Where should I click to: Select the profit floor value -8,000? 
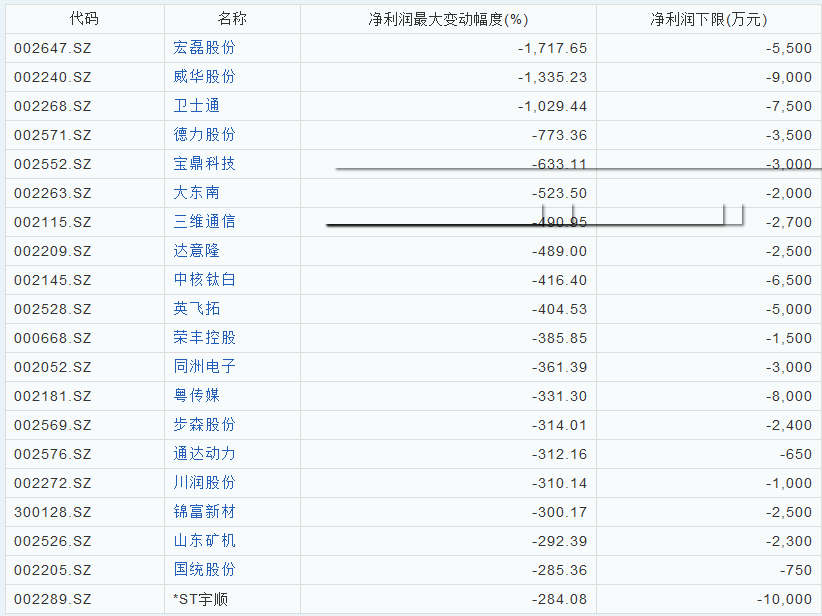(789, 396)
